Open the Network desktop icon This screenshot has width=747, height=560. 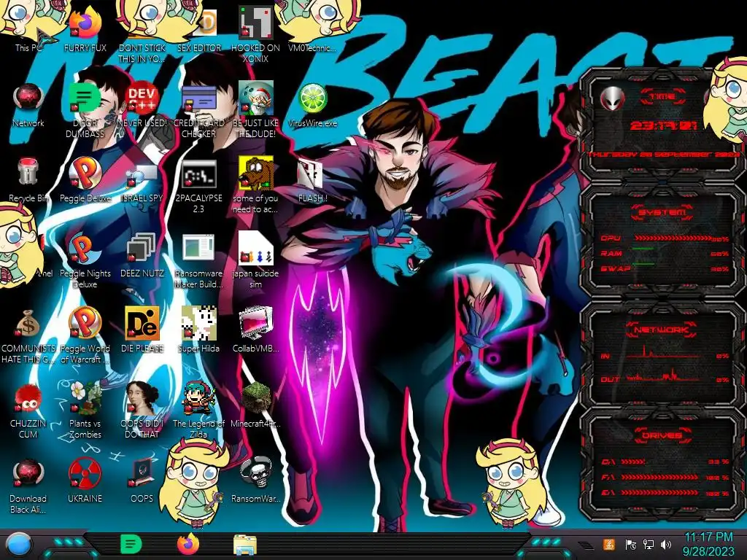pos(28,105)
